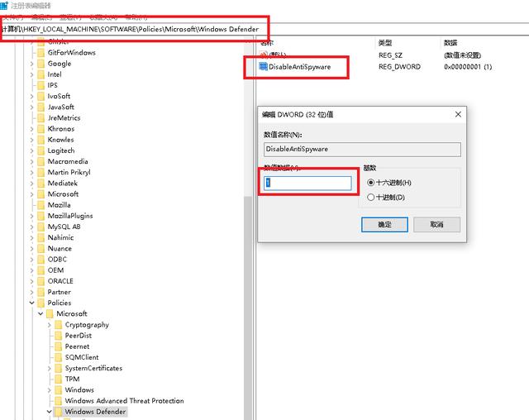Close the Edit DWORD dialog with X
Screen dimensions: 529x420
pos(458,114)
